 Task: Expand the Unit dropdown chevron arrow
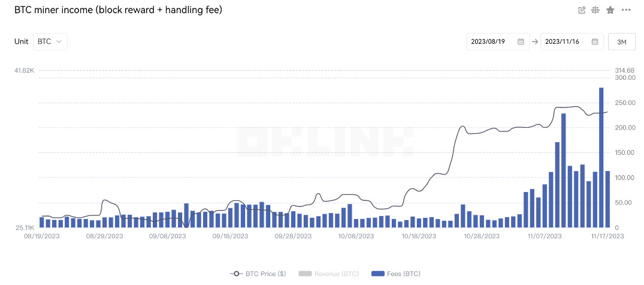59,41
